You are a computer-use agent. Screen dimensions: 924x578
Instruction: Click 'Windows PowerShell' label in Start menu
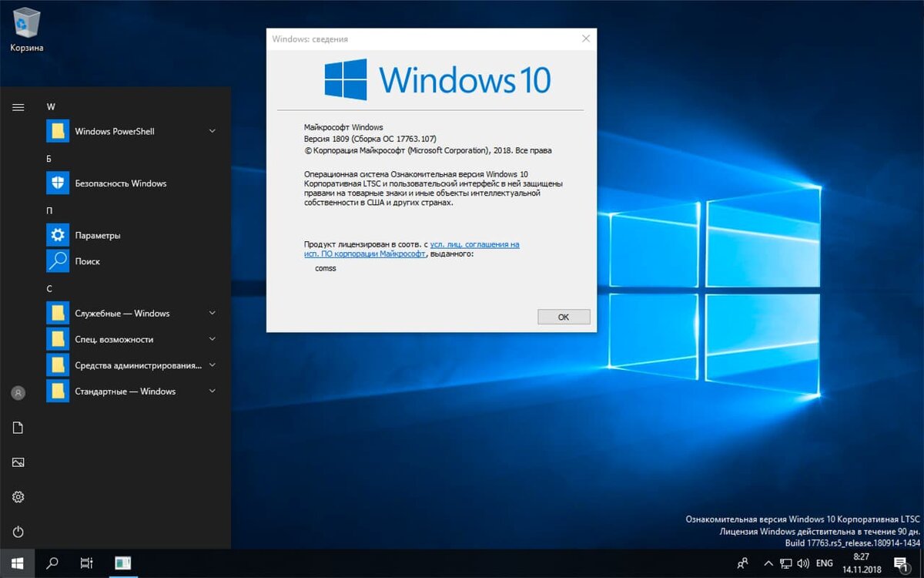(115, 131)
